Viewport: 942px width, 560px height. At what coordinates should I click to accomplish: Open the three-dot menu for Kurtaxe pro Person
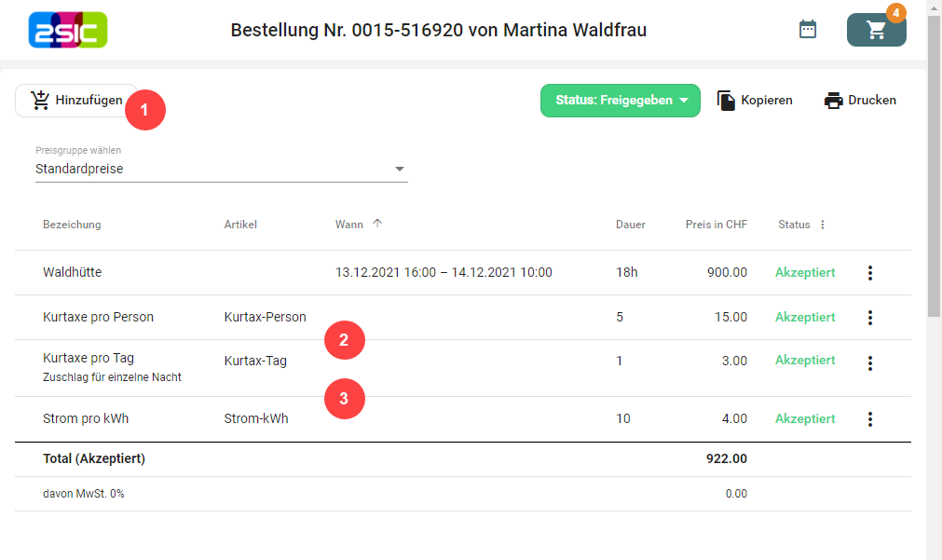coord(870,318)
